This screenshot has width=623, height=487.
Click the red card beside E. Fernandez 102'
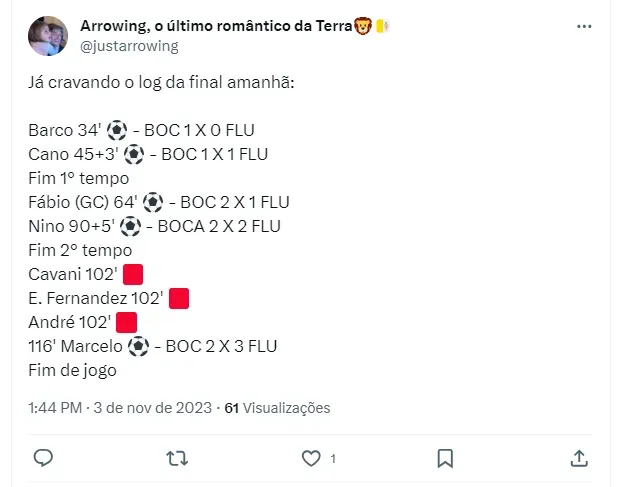(179, 298)
